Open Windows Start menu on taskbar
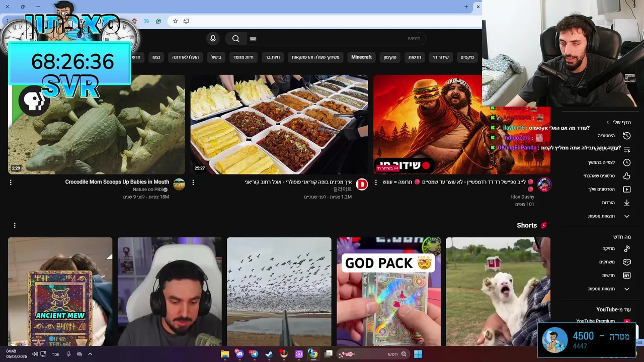The height and width of the screenshot is (362, 644). [418, 354]
